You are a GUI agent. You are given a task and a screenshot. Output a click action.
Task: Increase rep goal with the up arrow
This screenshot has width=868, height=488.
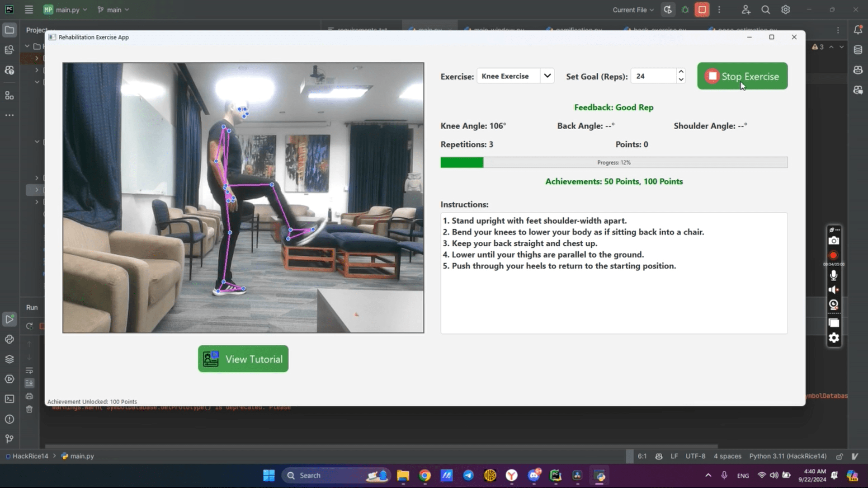point(681,72)
